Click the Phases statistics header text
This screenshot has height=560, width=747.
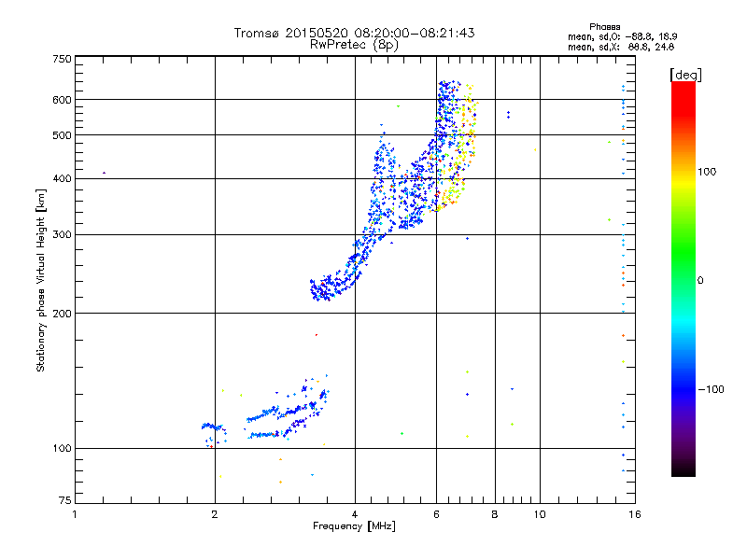604,27
